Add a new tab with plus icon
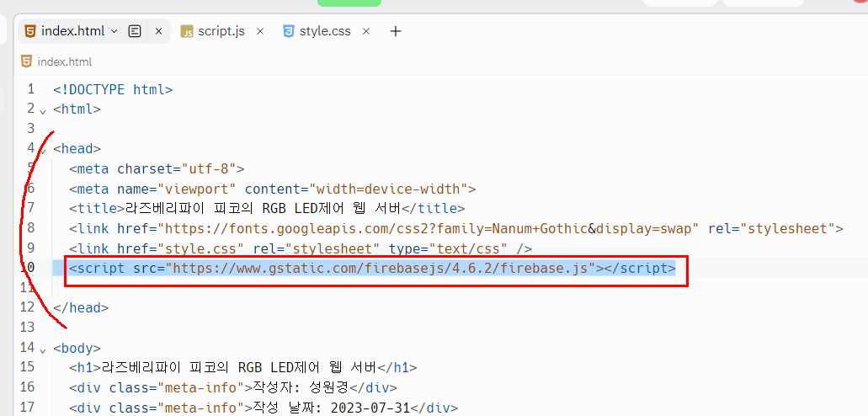 [395, 31]
